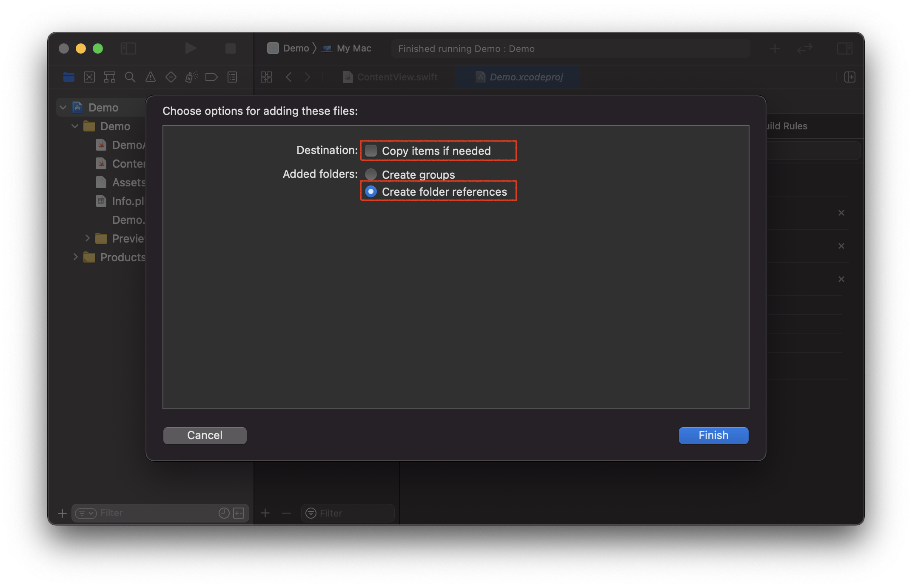Open the source control navigator icon

tap(89, 77)
